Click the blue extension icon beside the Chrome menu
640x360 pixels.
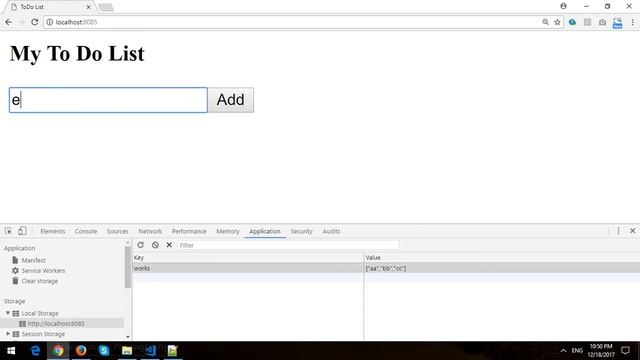tap(618, 23)
